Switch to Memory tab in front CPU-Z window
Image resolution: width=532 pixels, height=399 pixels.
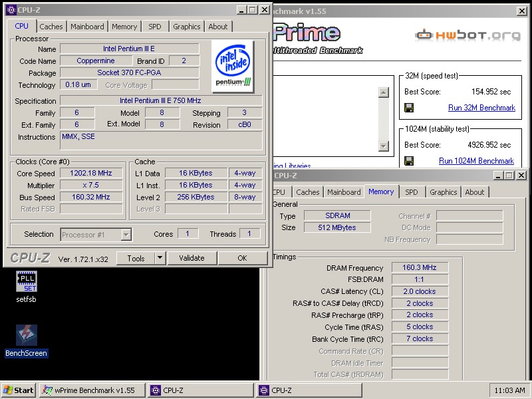point(124,27)
